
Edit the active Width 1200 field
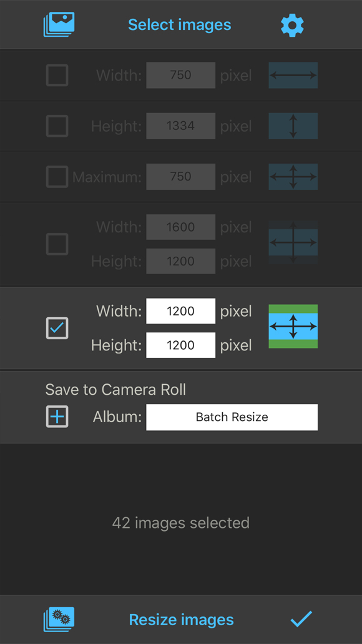point(180,311)
